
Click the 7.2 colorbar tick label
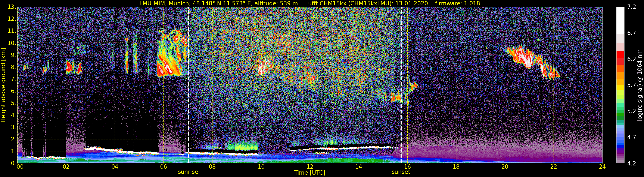pos(632,7)
